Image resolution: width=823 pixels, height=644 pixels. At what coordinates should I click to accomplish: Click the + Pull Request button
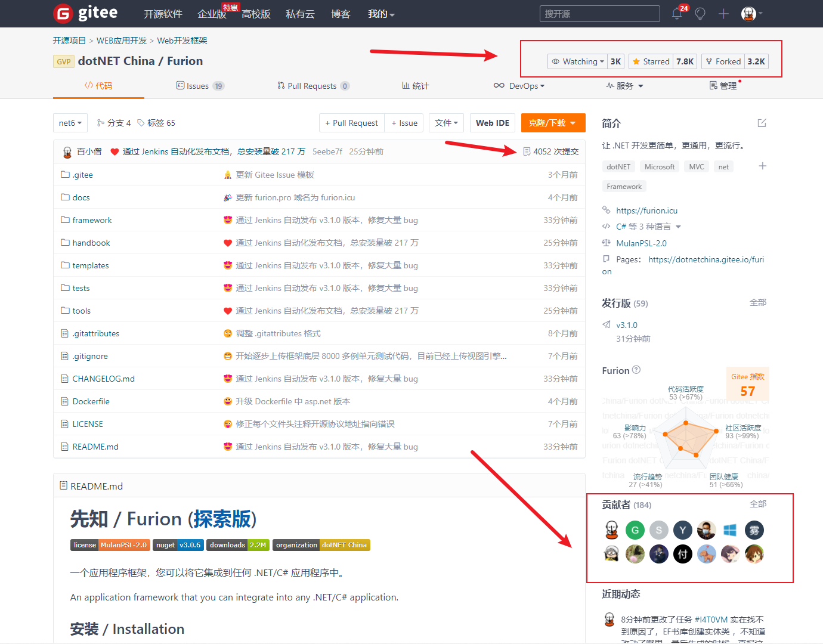point(351,122)
